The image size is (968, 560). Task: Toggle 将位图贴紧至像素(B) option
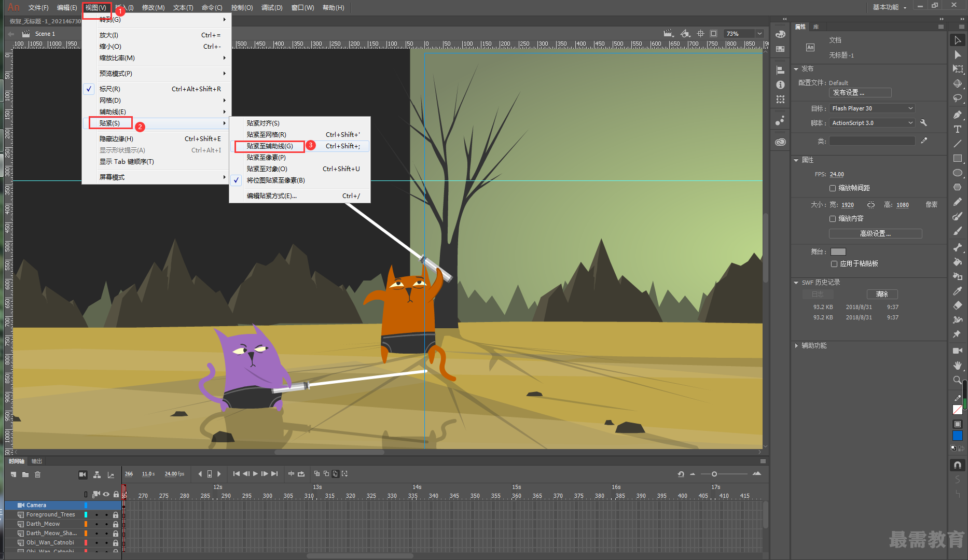[x=300, y=180]
